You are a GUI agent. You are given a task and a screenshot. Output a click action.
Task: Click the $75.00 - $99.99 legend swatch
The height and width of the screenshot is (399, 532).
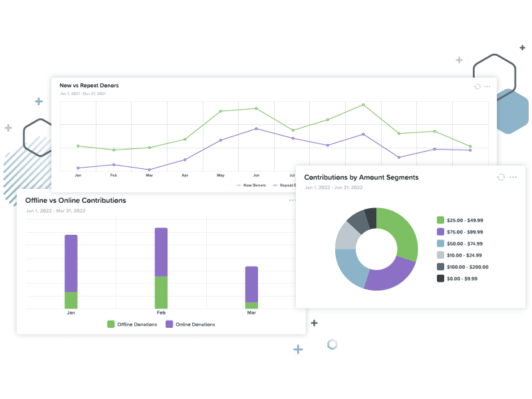[440, 231]
